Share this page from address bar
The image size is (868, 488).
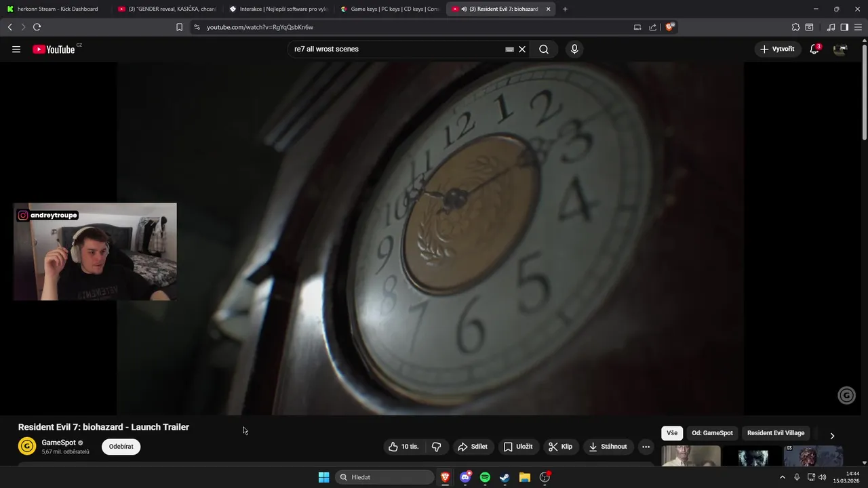pos(652,27)
